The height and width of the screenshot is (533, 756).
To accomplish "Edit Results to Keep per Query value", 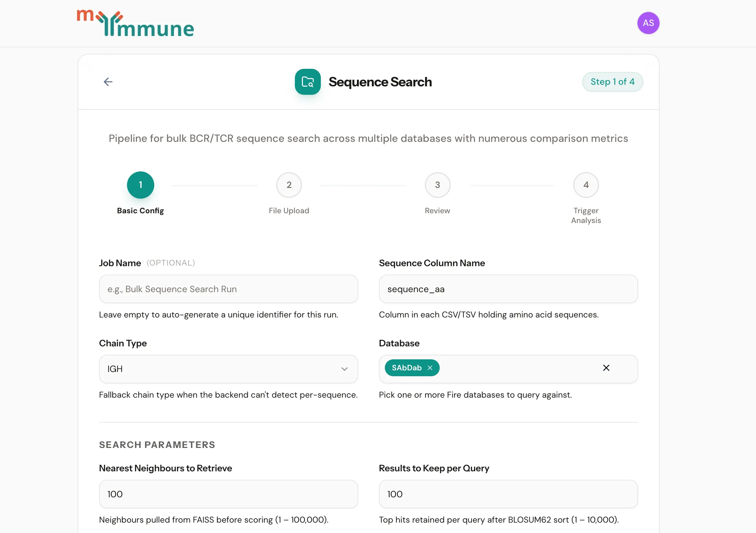I will tap(508, 494).
